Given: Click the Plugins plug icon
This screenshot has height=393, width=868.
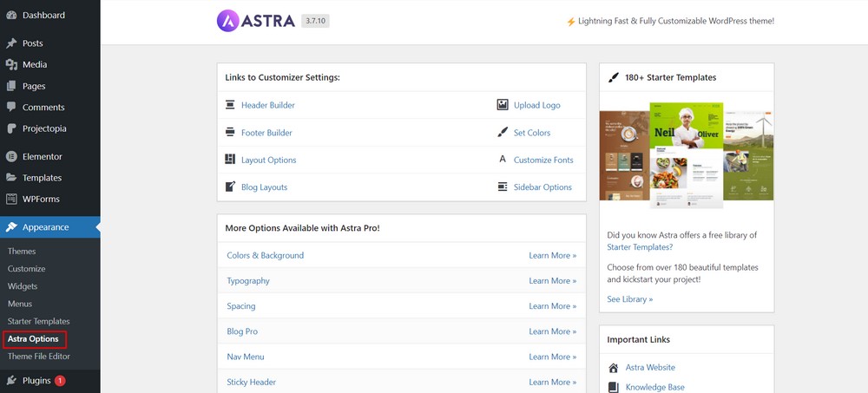Looking at the screenshot, I should click(11, 381).
